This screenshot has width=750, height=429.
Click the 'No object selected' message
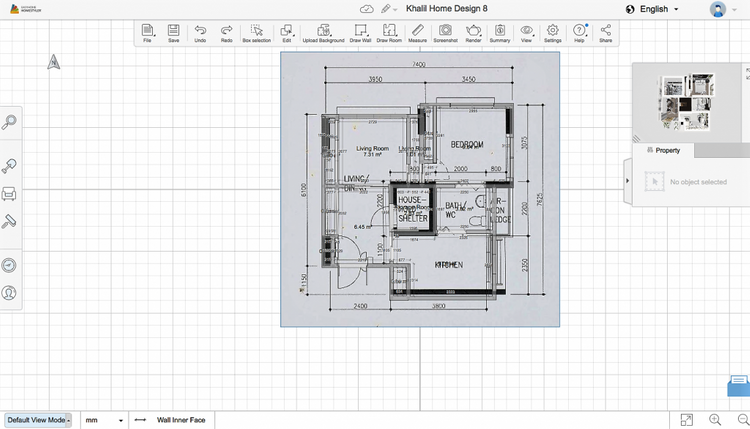click(x=698, y=182)
